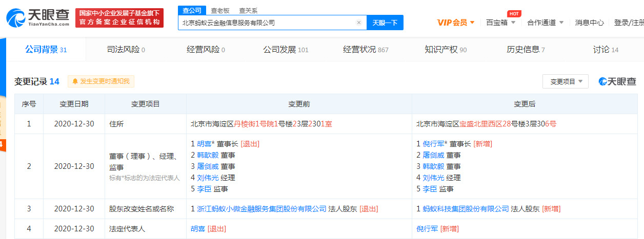Open 蚂蚁科技集团股份有限公司 link

[x=466, y=209]
